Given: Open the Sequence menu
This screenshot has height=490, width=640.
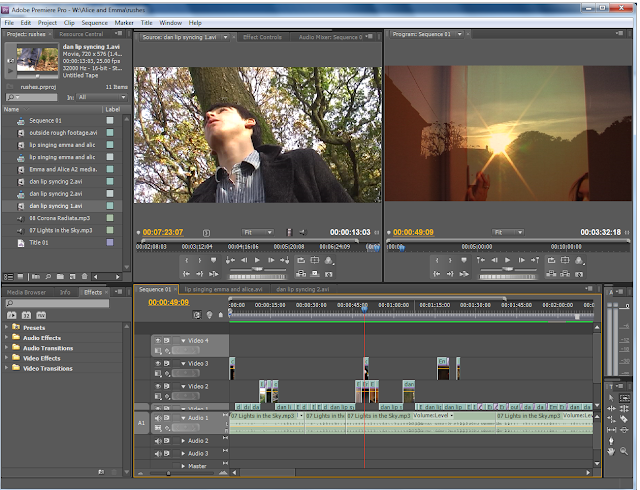Looking at the screenshot, I should tap(95, 22).
